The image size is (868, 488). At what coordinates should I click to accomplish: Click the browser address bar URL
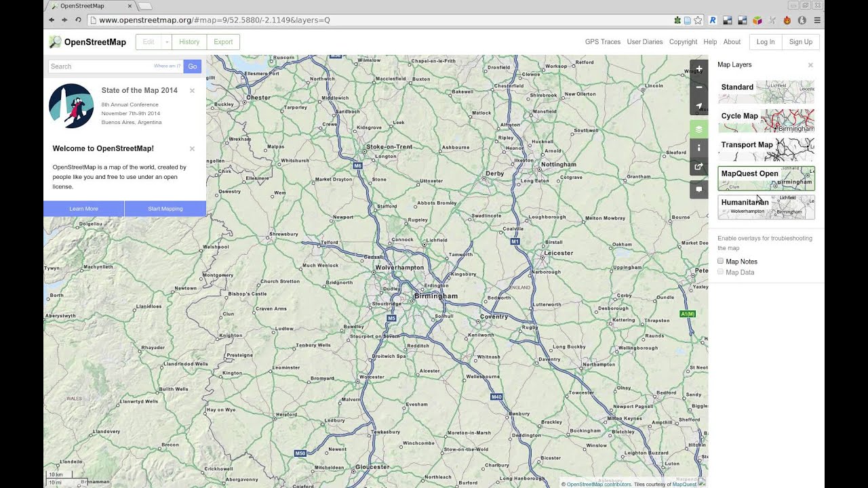click(x=214, y=20)
